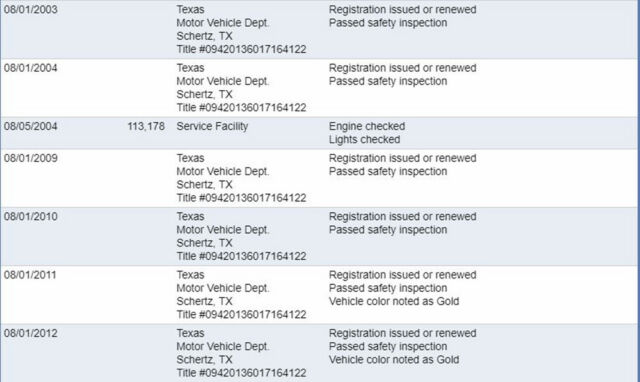This screenshot has width=640, height=382.
Task: Click Texas source in the 2011 row
Action: coord(190,275)
